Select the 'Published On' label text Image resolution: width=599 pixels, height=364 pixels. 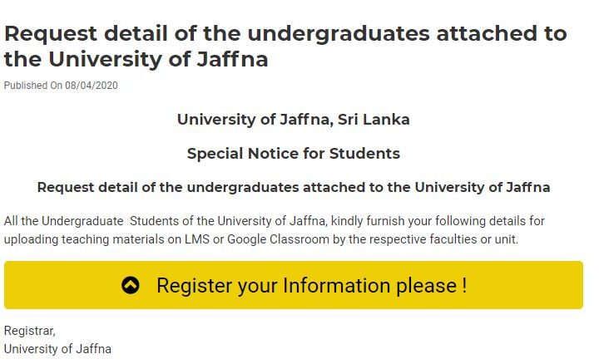tap(33, 86)
